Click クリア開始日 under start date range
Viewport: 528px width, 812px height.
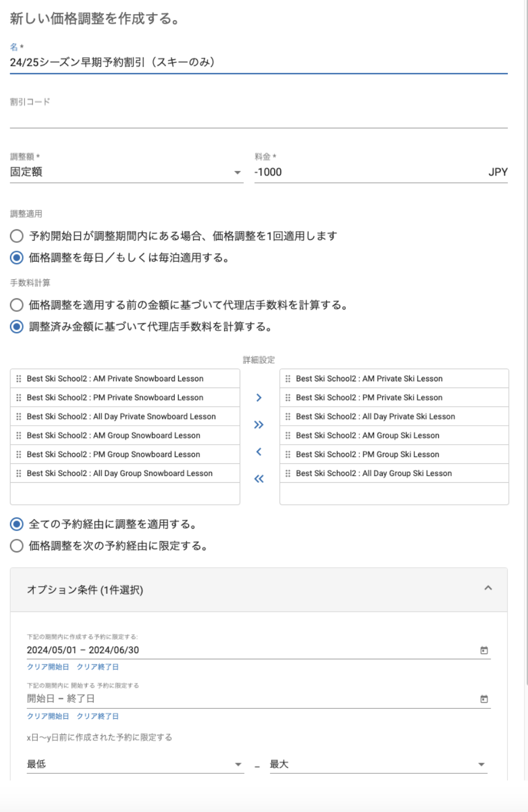click(x=48, y=716)
